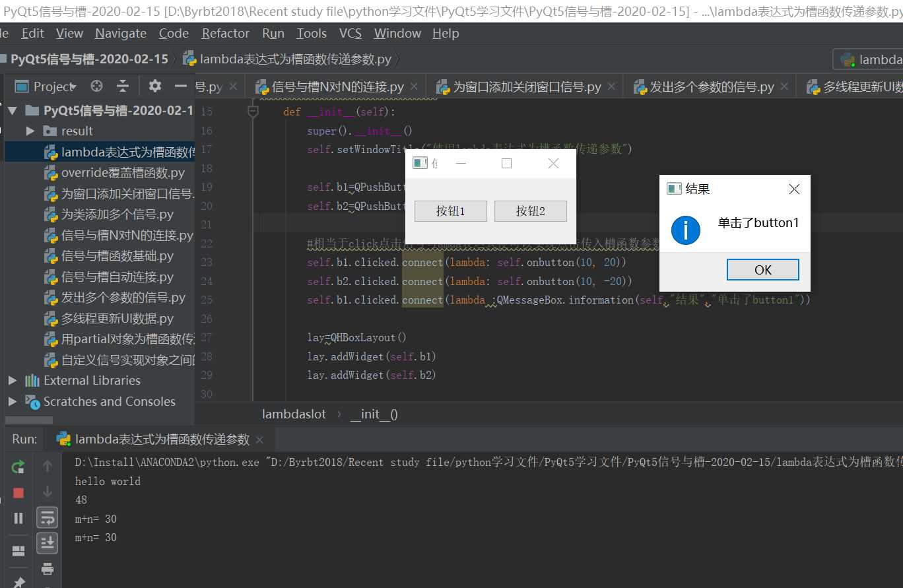Viewport: 903px width, 588px height.
Task: Close the lambda Run tab in the bottom panel
Action: point(259,440)
